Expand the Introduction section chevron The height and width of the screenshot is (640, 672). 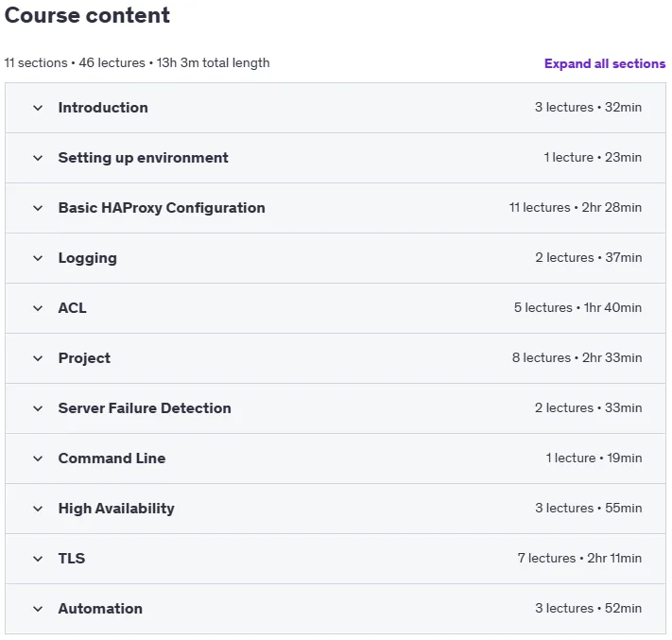(x=38, y=108)
